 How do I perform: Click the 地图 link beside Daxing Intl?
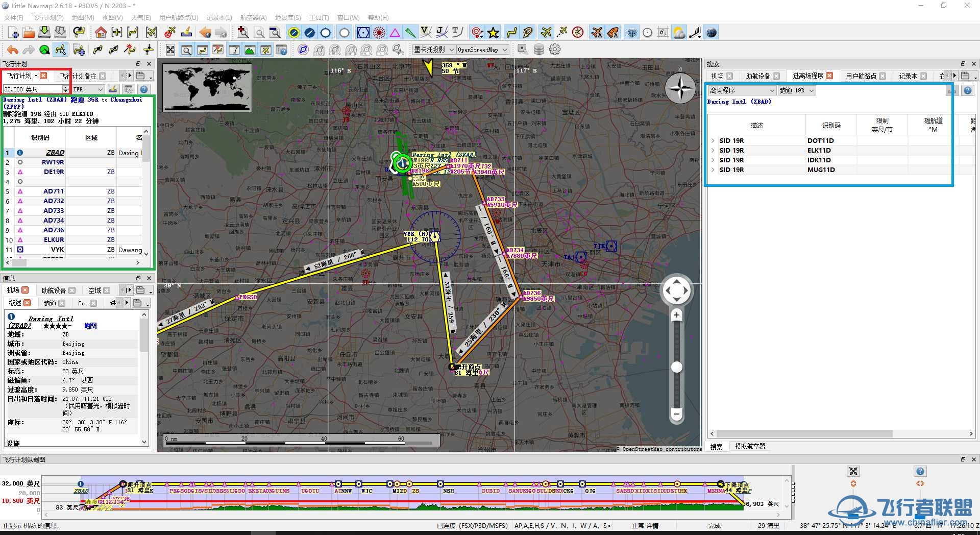point(90,326)
